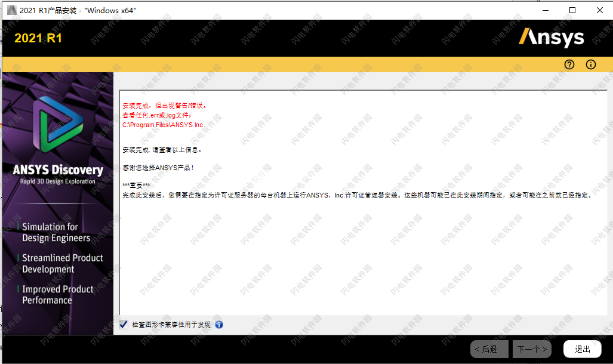Click the 后退 (Back) button
Screen dimensions: 613x364
point(489,349)
